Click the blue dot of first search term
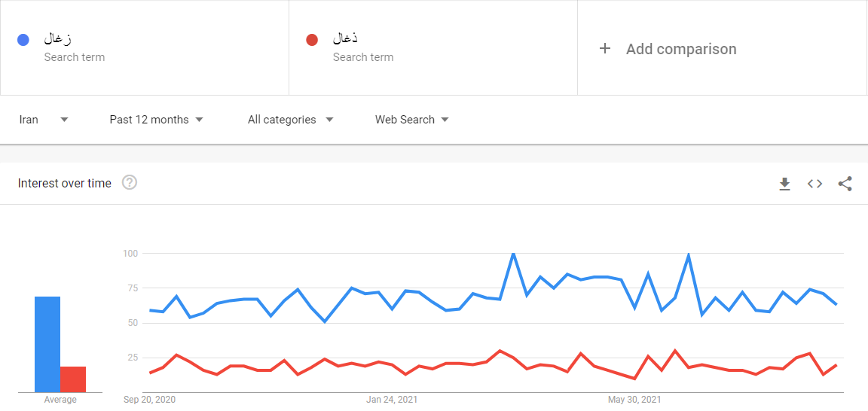This screenshot has height=411, width=868. click(23, 40)
